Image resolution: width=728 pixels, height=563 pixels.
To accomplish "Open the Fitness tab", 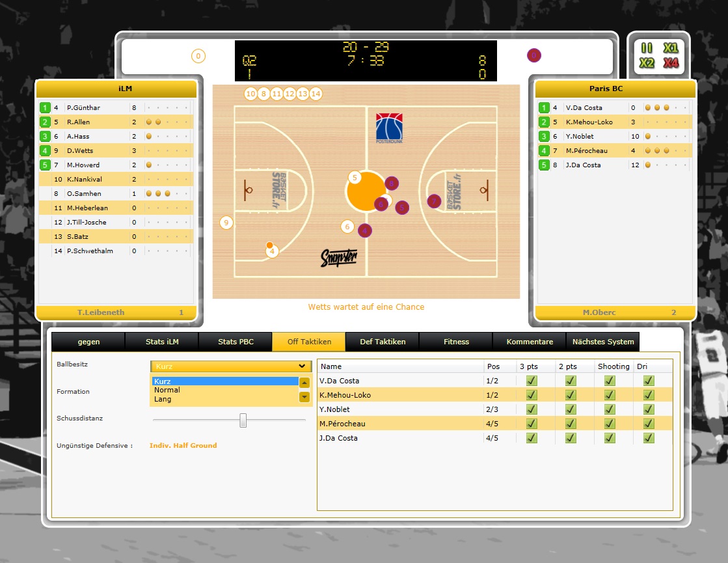I will (x=456, y=342).
